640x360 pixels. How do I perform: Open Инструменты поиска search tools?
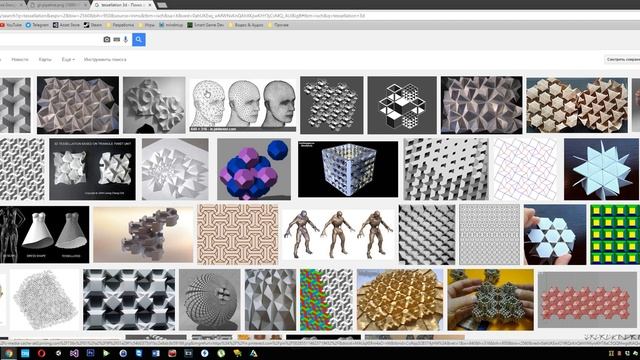[x=105, y=60]
